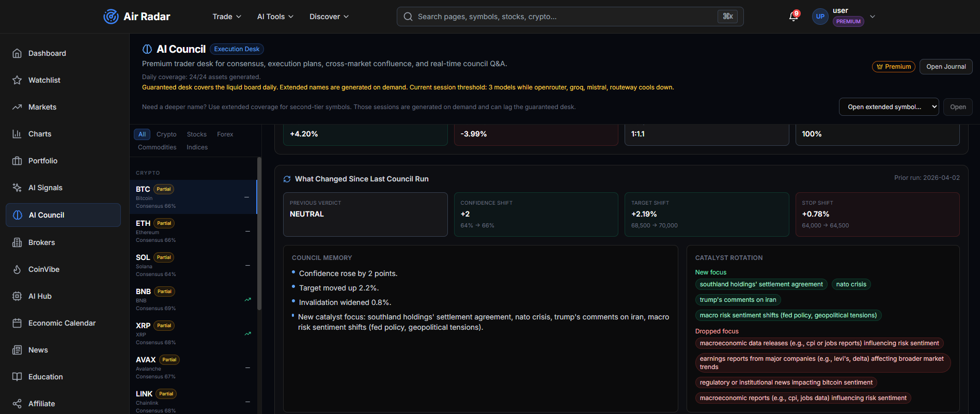Click the PREMIUM badge under user
This screenshot has height=414, width=980.
[848, 22]
